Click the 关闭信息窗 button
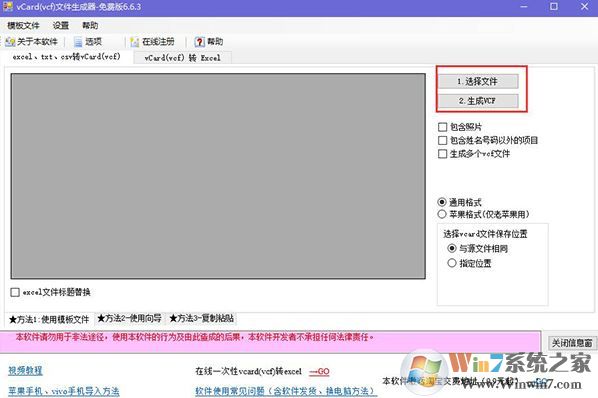598x398 pixels. tap(571, 343)
